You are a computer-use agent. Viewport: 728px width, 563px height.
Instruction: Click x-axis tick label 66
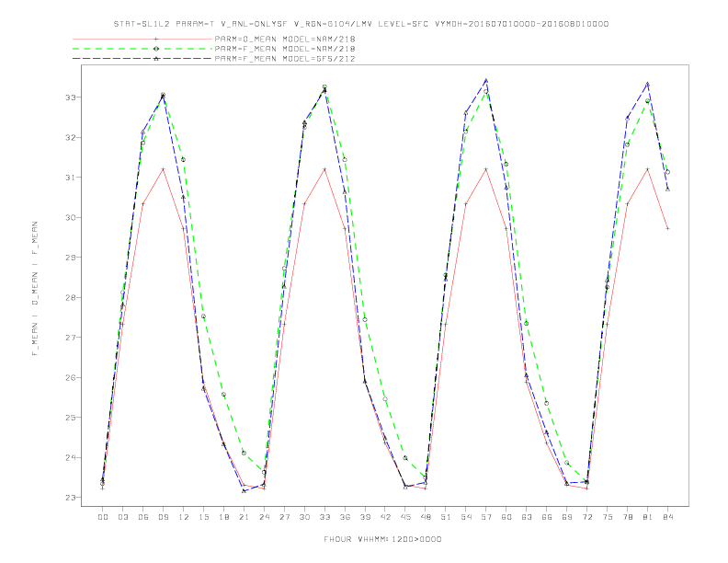(547, 517)
